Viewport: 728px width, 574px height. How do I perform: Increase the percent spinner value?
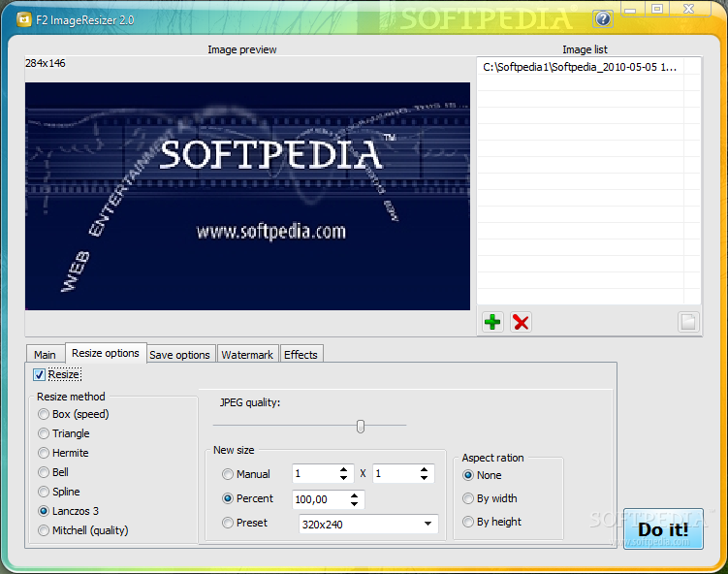(354, 495)
